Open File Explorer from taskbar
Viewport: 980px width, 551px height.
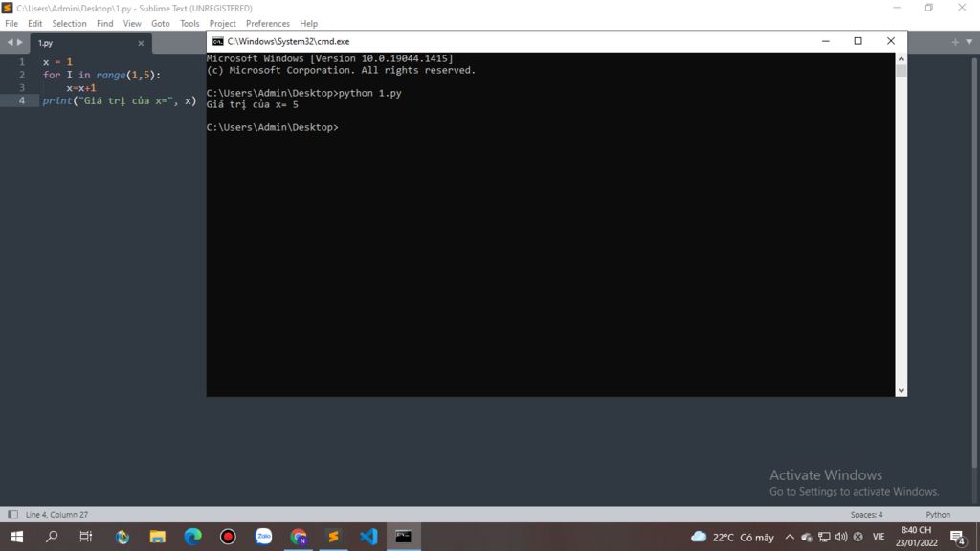pos(158,537)
